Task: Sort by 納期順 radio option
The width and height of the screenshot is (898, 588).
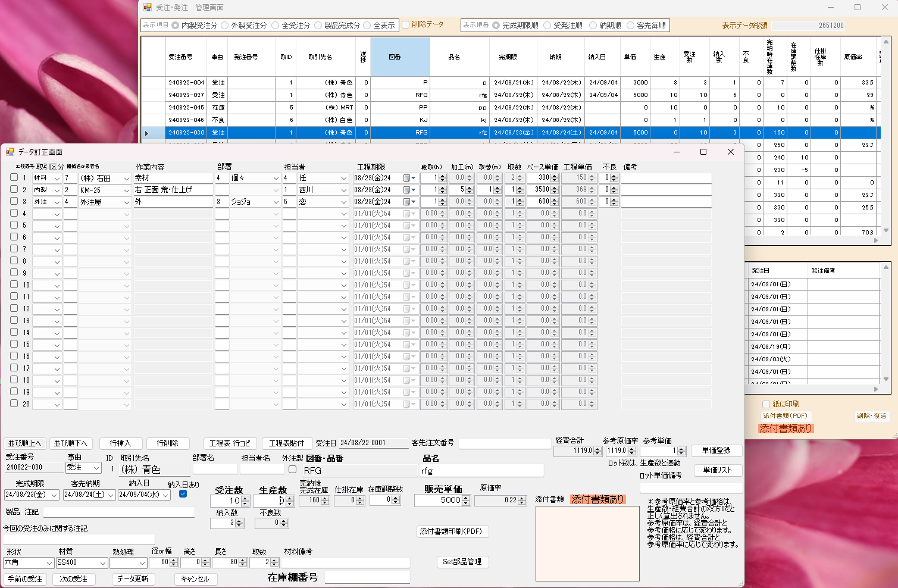Action: [x=593, y=26]
